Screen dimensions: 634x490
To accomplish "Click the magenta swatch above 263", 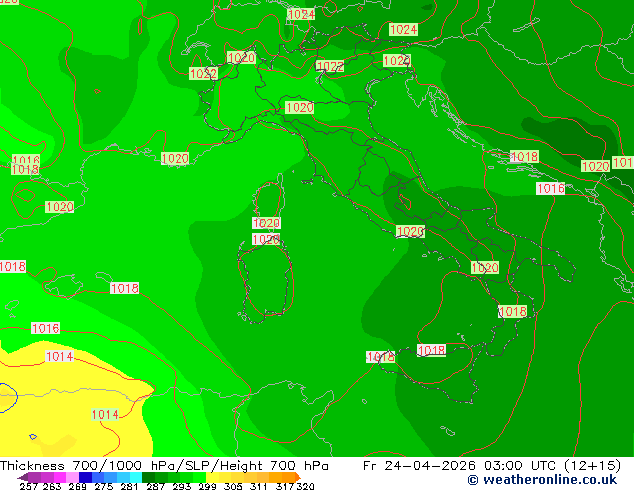I will [60, 477].
